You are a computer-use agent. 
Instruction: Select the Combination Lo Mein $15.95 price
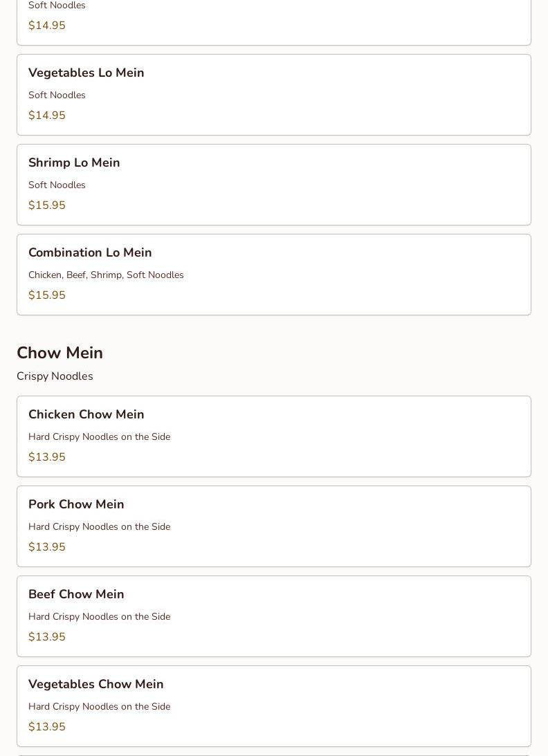point(47,295)
